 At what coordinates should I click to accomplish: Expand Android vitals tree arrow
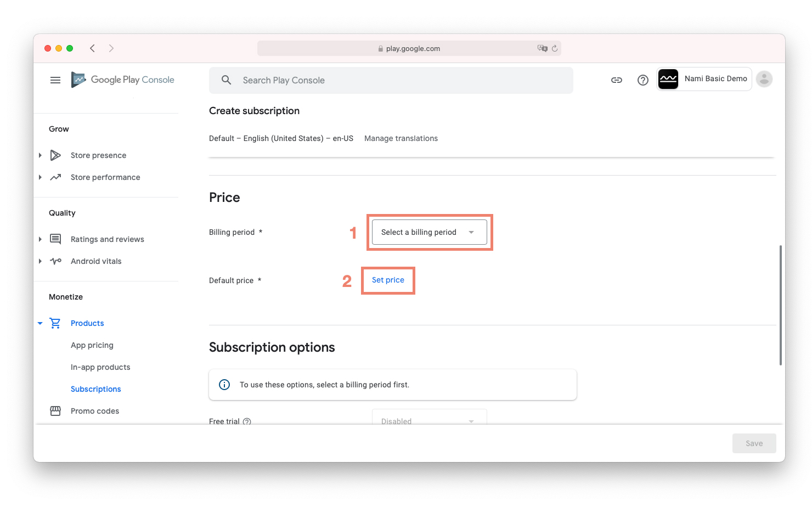[x=40, y=261]
